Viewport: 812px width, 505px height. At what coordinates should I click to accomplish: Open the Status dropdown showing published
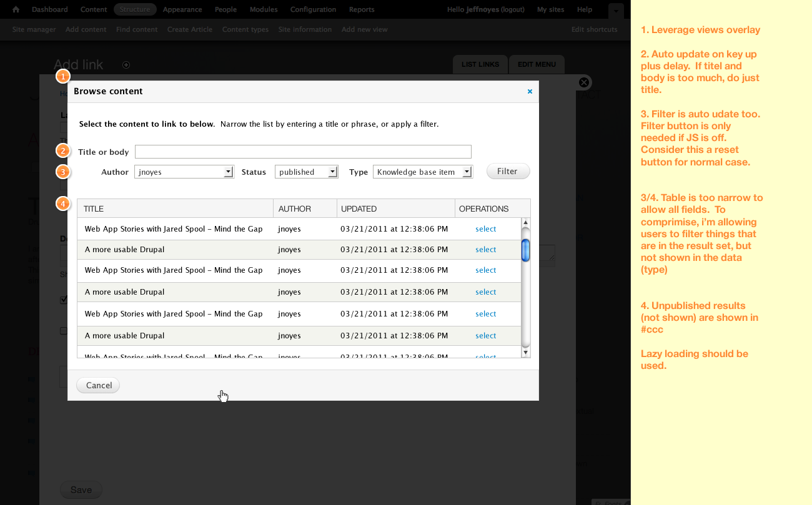tap(306, 172)
